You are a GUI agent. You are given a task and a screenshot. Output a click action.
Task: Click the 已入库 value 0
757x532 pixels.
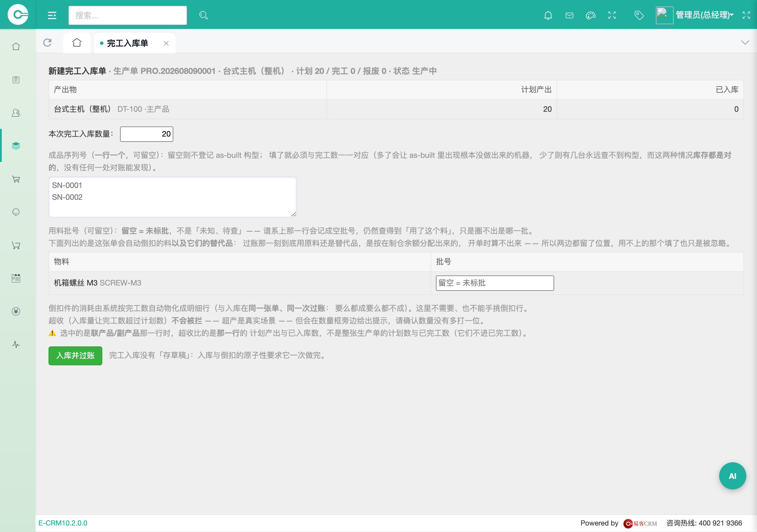point(736,109)
